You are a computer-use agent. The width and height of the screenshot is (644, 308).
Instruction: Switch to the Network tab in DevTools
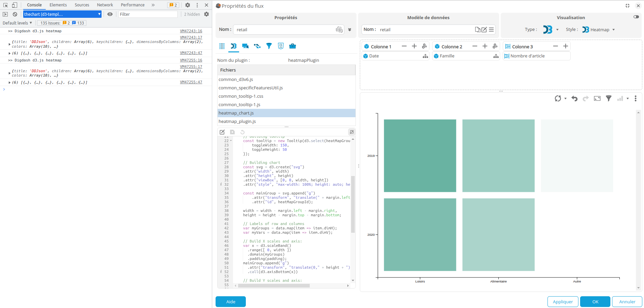[105, 5]
